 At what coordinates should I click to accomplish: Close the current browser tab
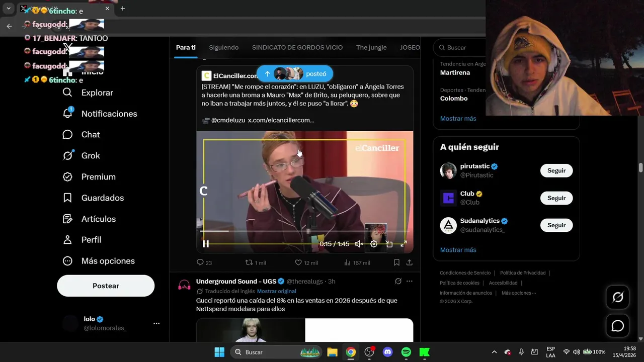pos(107,9)
